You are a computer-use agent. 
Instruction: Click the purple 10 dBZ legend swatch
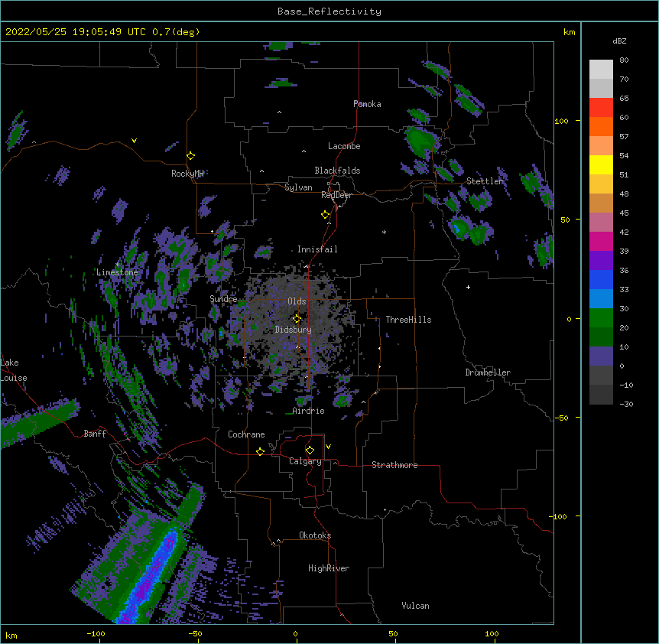(x=601, y=356)
